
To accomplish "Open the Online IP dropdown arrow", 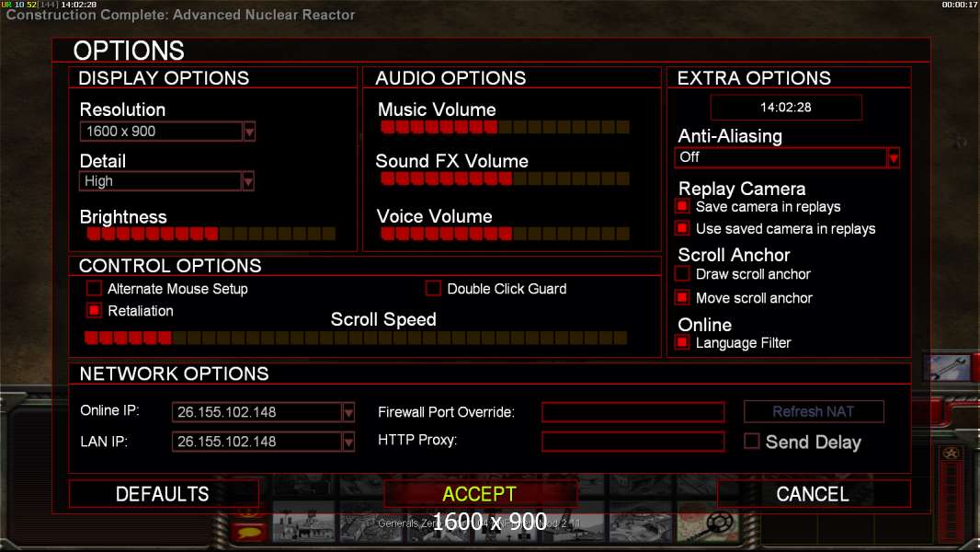I will [x=348, y=412].
